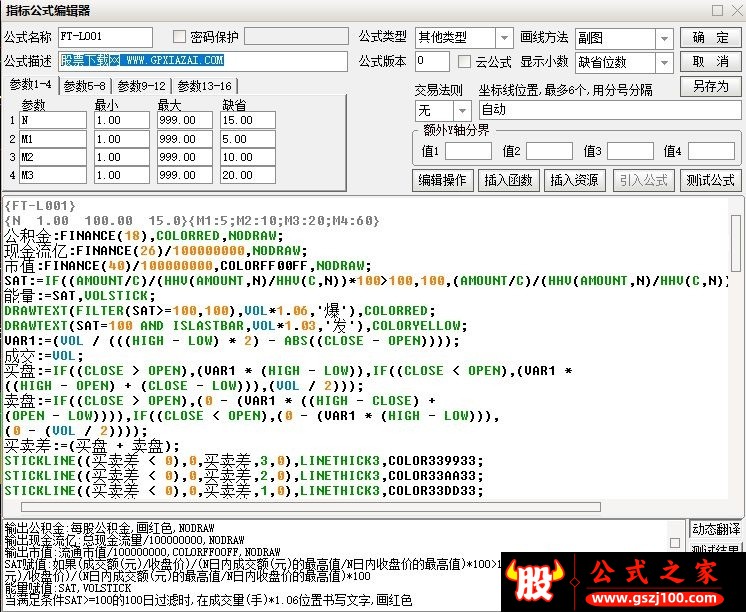This screenshot has width=746, height=612.
Task: Click the 公式描述 input field
Action: pyautogui.click(x=203, y=61)
